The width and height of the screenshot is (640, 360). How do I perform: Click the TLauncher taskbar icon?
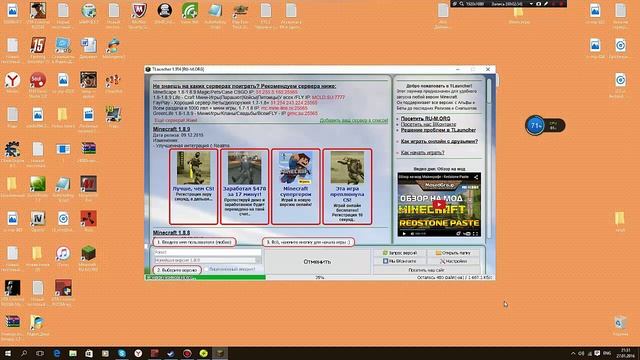tap(220, 353)
